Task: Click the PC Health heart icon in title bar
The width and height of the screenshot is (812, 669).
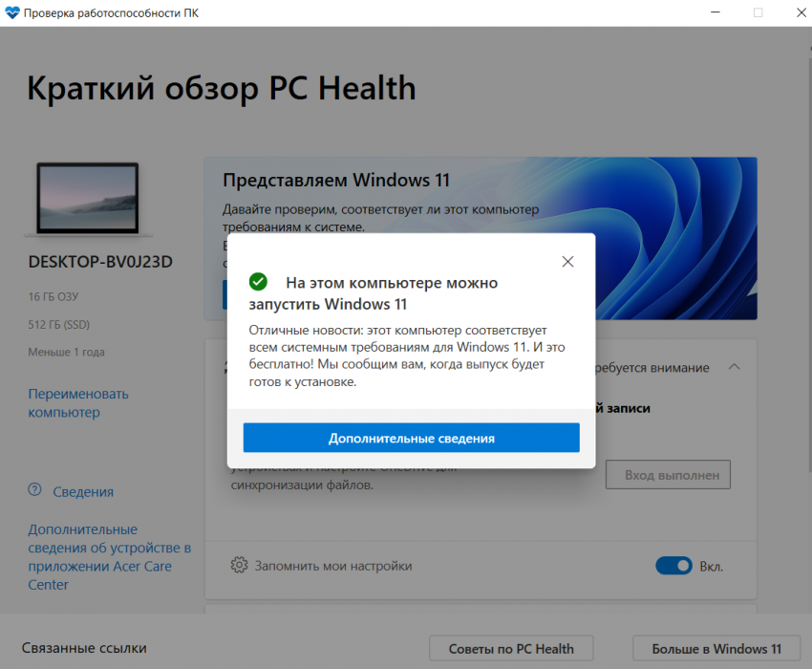Action: point(12,12)
